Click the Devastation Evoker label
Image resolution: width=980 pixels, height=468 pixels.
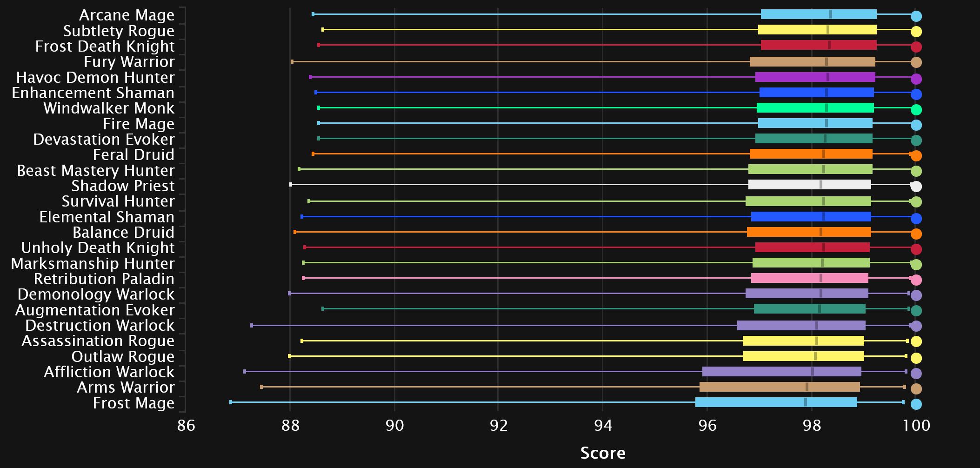[104, 139]
